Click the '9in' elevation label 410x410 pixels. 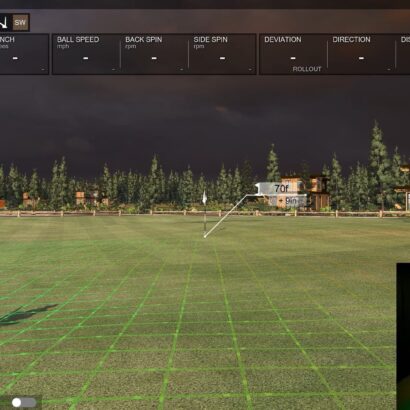click(x=290, y=201)
